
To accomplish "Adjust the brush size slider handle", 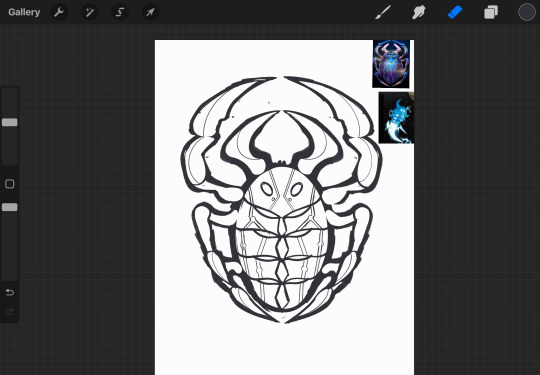I will (10, 122).
